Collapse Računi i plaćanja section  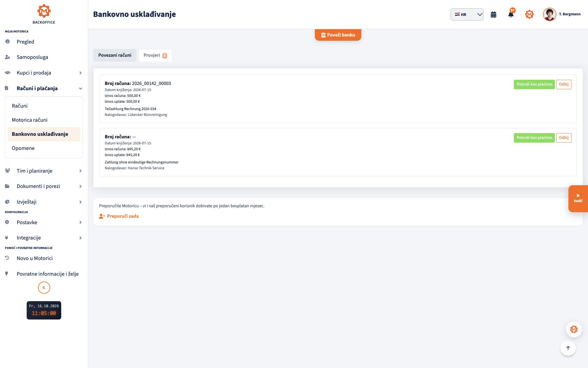click(x=44, y=88)
